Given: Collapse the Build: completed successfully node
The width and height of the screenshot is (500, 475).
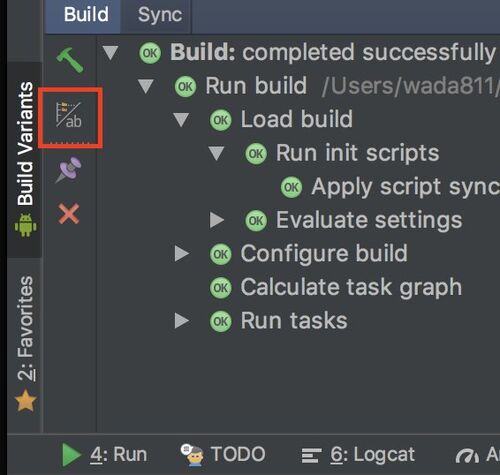Looking at the screenshot, I should tap(110, 53).
